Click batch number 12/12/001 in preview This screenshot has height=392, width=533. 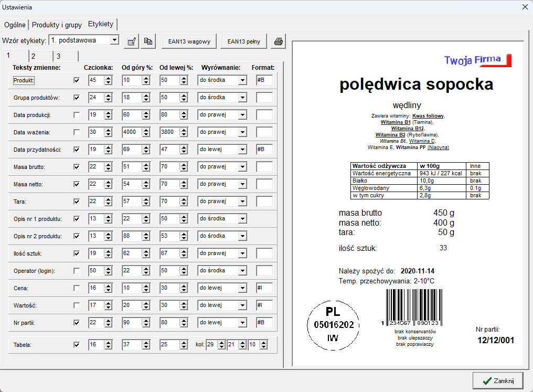[x=496, y=341]
